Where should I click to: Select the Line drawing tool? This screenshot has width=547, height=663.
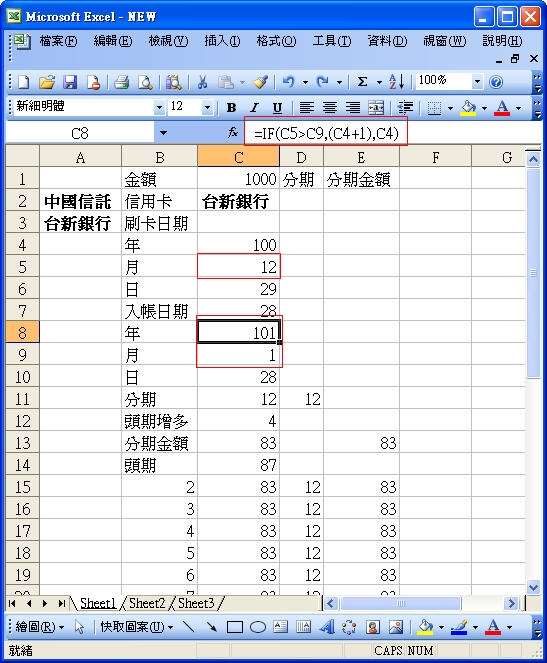189,626
